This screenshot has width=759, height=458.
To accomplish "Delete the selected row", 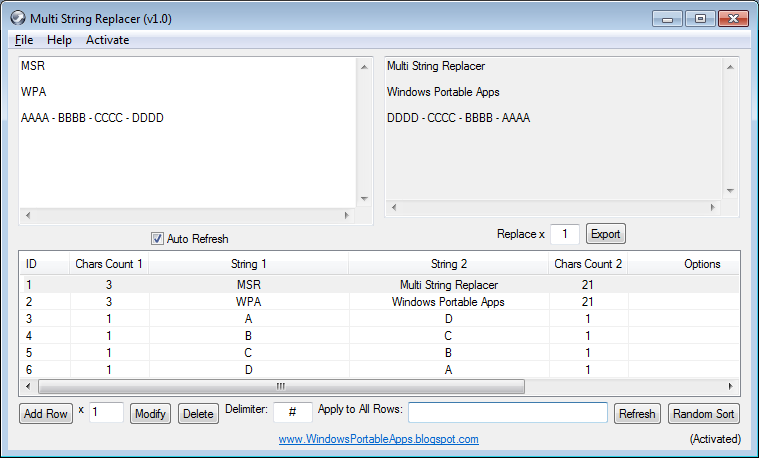I will tap(198, 414).
